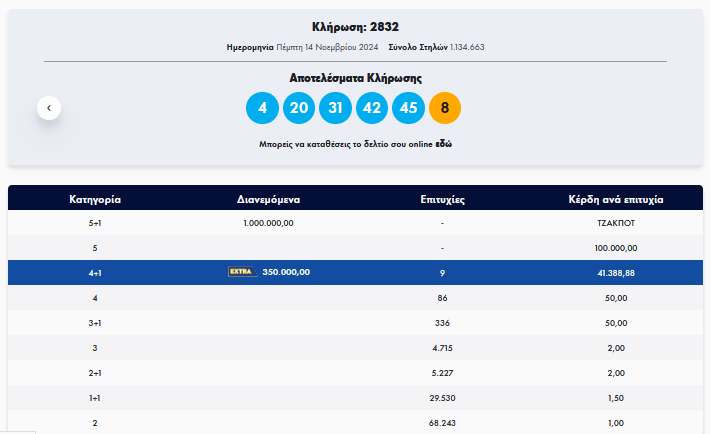Open the online submission link "εδώ"
This screenshot has width=710, height=434.
[443, 144]
